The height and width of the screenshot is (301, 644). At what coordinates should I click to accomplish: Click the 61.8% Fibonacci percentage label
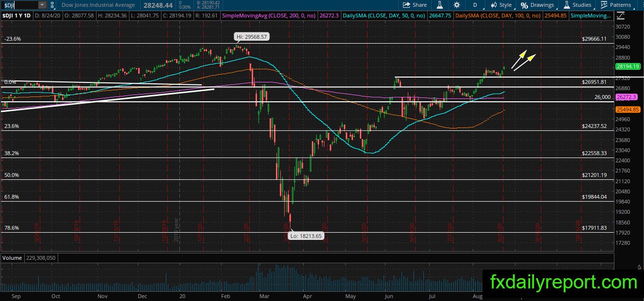[x=12, y=197]
